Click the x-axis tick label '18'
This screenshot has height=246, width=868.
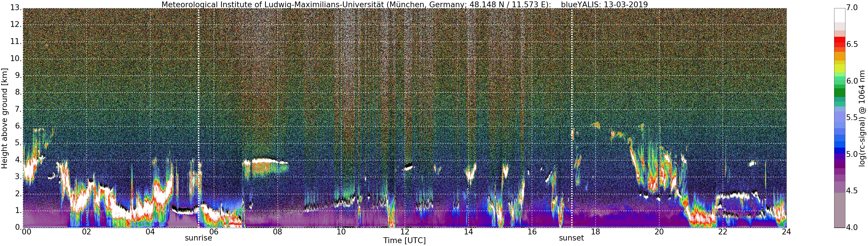coord(596,232)
